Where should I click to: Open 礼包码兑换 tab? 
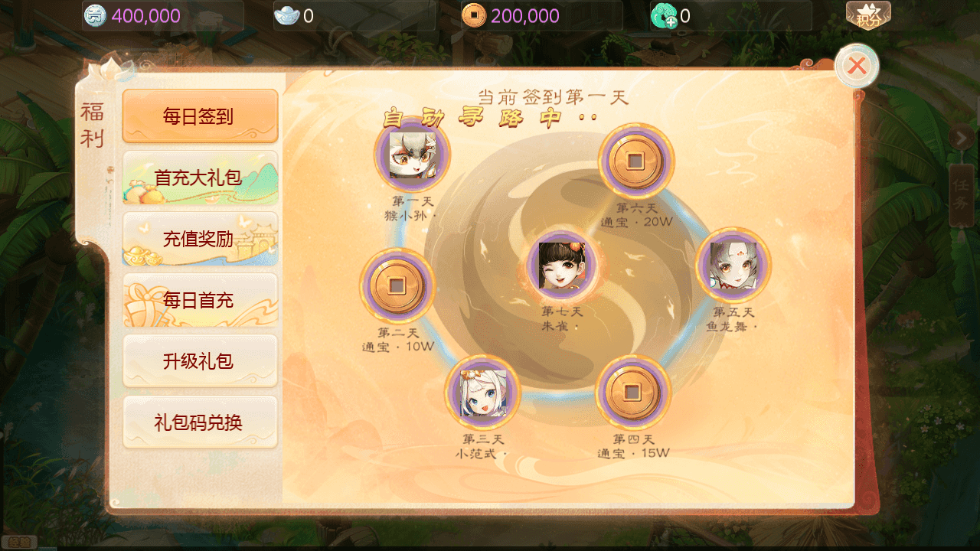click(200, 422)
